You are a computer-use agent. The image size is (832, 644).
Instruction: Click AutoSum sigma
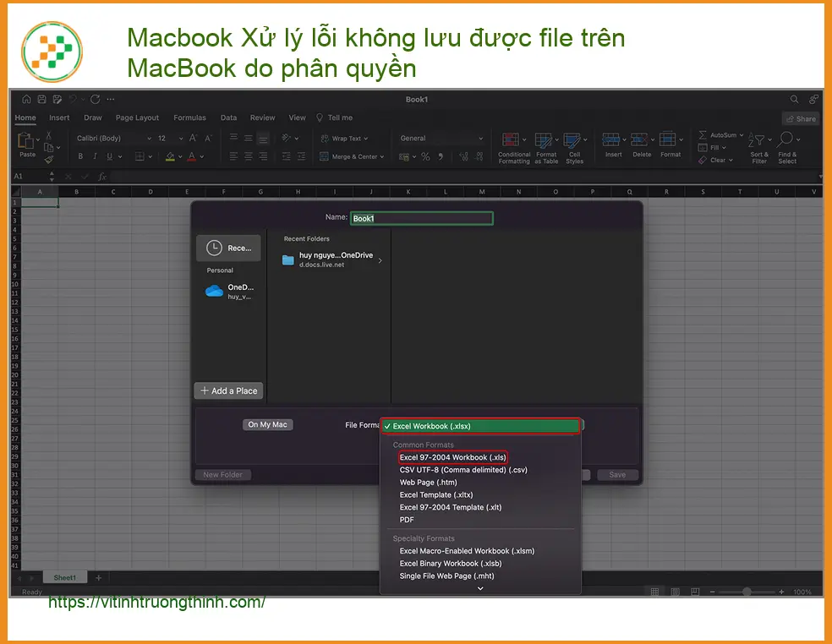pos(703,134)
